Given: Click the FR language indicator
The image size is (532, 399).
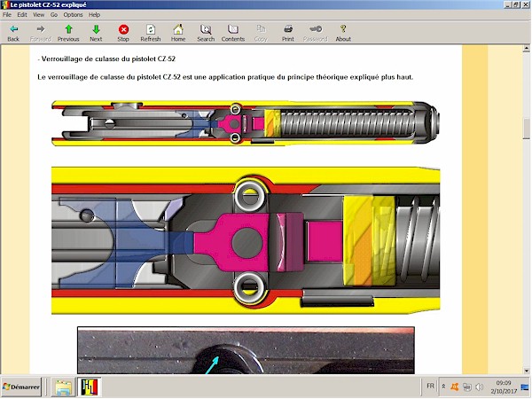Looking at the screenshot, I should pyautogui.click(x=430, y=386).
